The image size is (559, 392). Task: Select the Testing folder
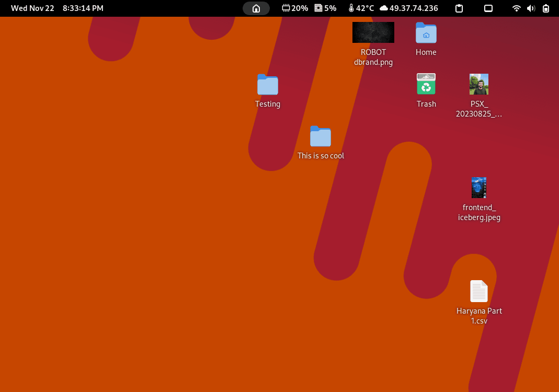[267, 85]
